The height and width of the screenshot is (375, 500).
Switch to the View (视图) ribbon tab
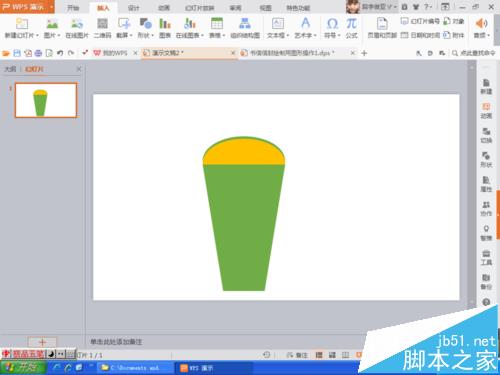coord(265,8)
